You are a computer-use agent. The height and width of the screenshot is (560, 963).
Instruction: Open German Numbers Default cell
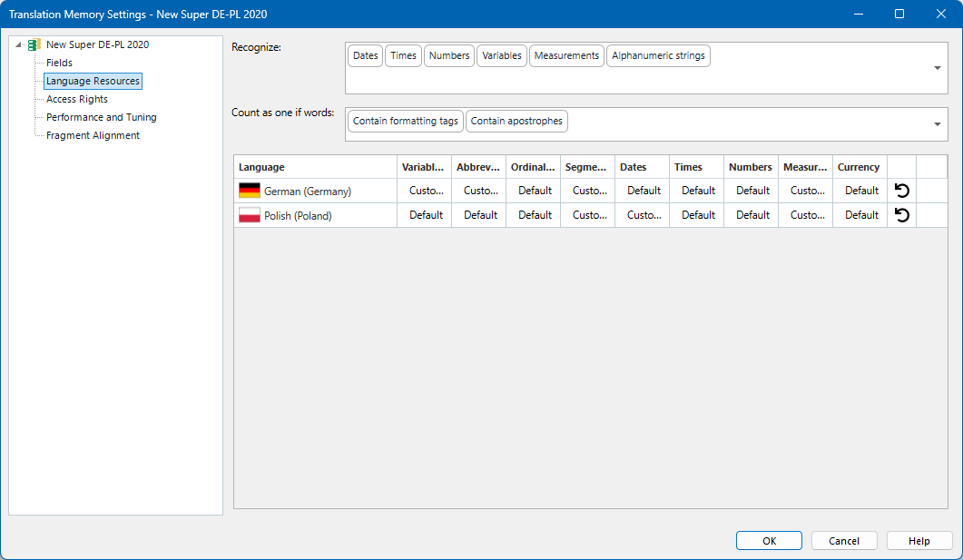pos(752,191)
